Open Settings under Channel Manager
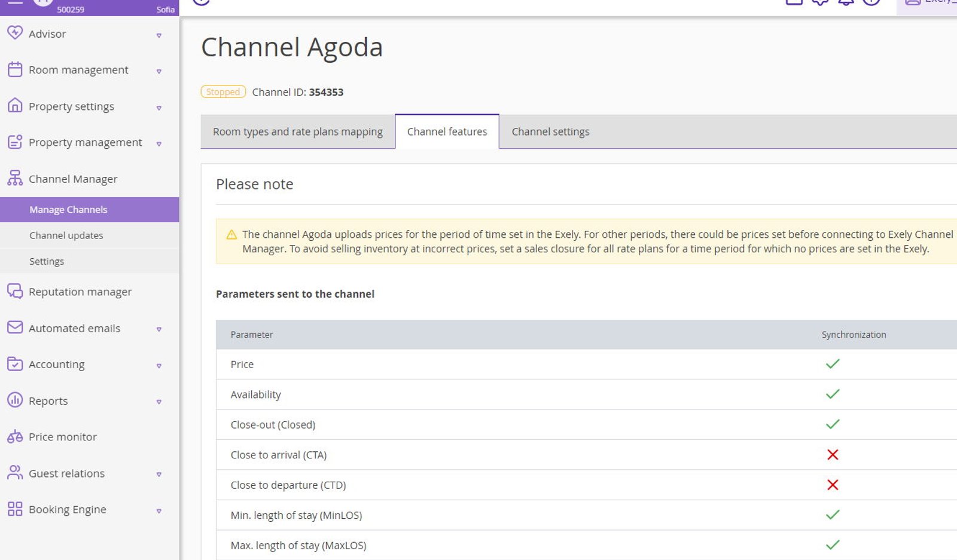The width and height of the screenshot is (957, 560). tap(90, 261)
